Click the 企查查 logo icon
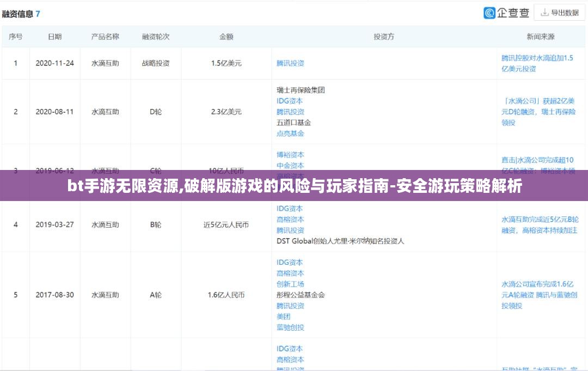This screenshot has width=588, height=371. point(489,13)
